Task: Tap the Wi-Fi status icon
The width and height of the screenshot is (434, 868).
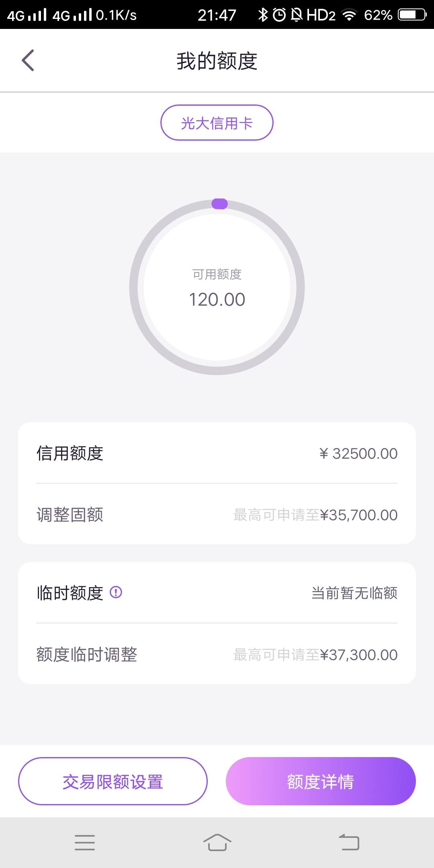Action: pyautogui.click(x=349, y=15)
